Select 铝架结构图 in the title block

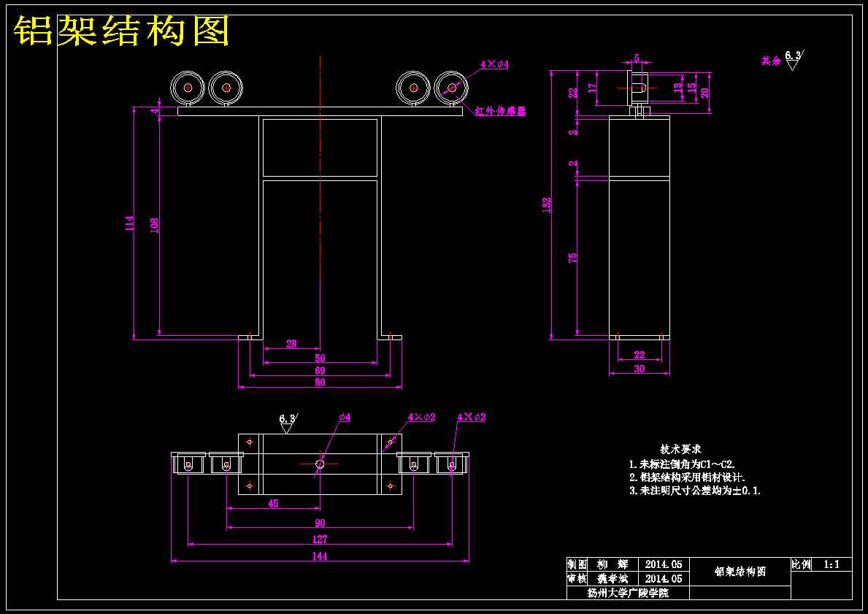(740, 572)
